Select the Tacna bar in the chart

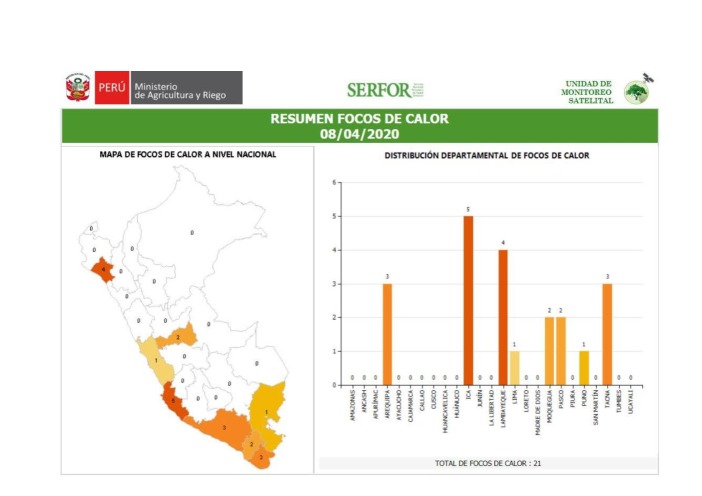pos(607,334)
